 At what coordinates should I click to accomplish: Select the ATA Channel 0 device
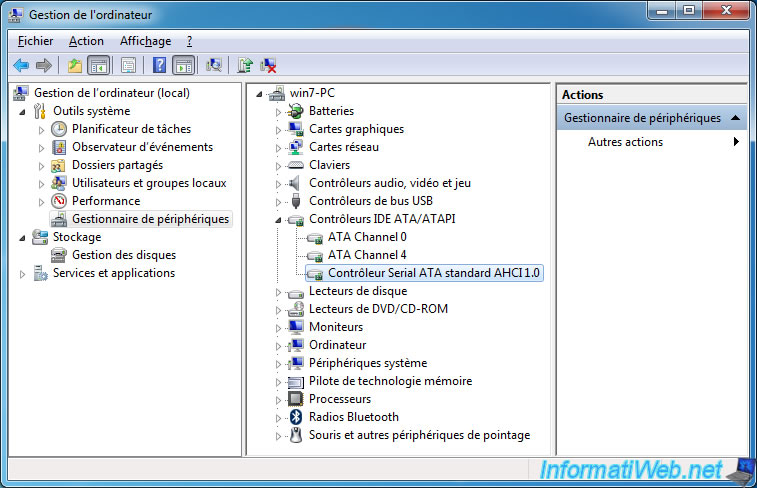tap(367, 237)
